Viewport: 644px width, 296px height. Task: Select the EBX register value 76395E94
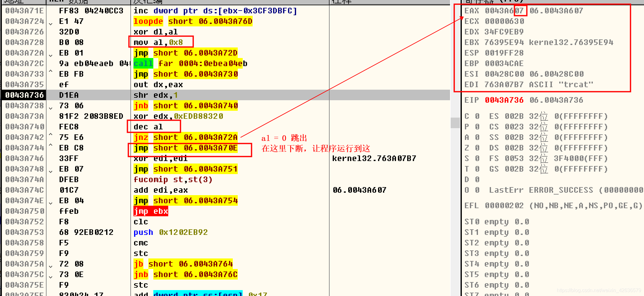point(504,43)
